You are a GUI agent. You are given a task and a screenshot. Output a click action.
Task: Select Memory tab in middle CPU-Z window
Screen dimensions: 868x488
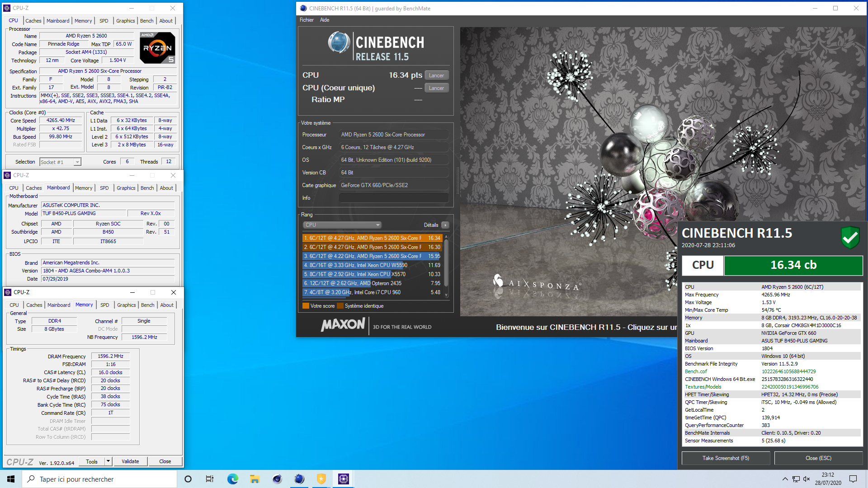pyautogui.click(x=84, y=188)
